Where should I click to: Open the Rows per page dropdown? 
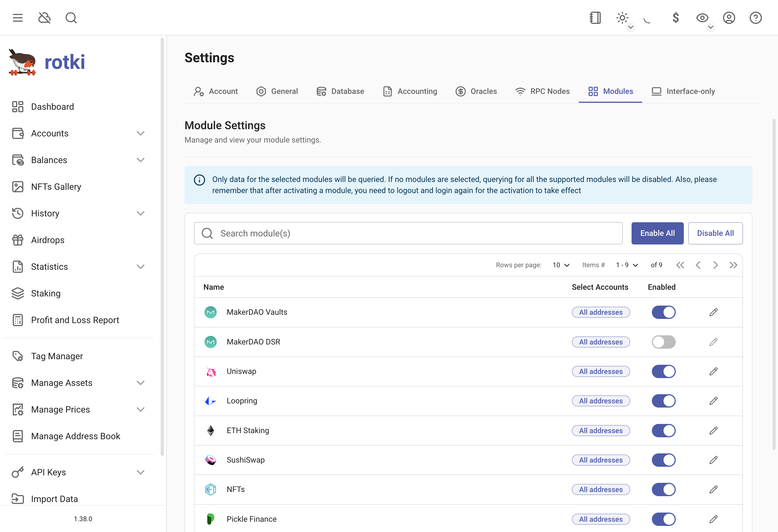click(x=561, y=265)
